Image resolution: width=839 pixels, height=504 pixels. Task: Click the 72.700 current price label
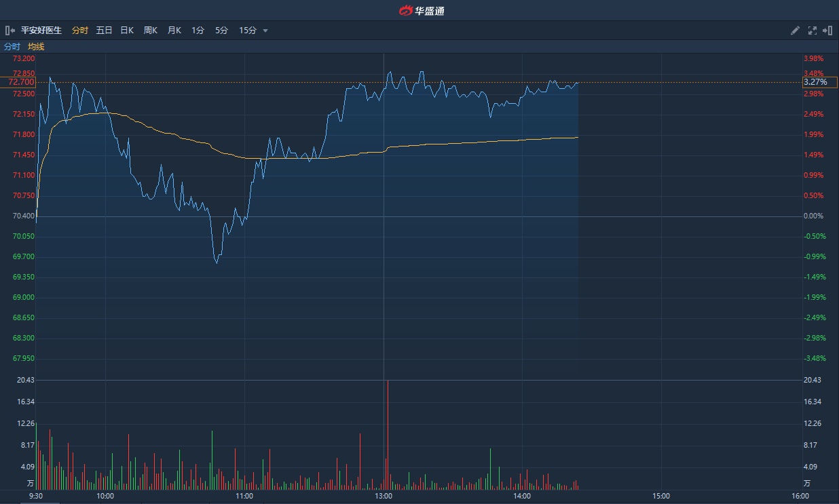pyautogui.click(x=22, y=82)
